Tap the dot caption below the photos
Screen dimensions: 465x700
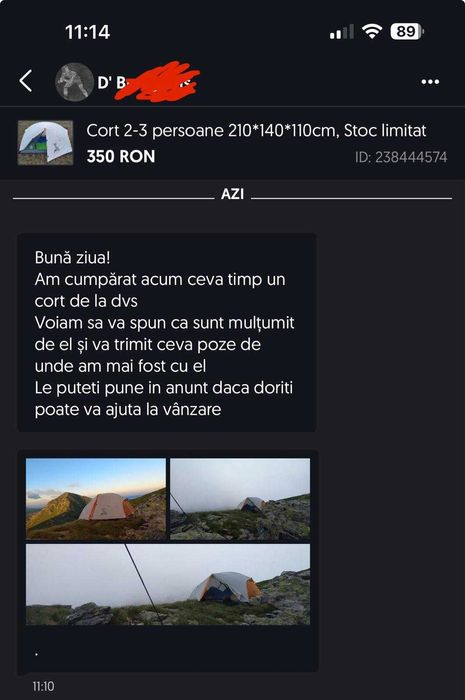(x=36, y=654)
